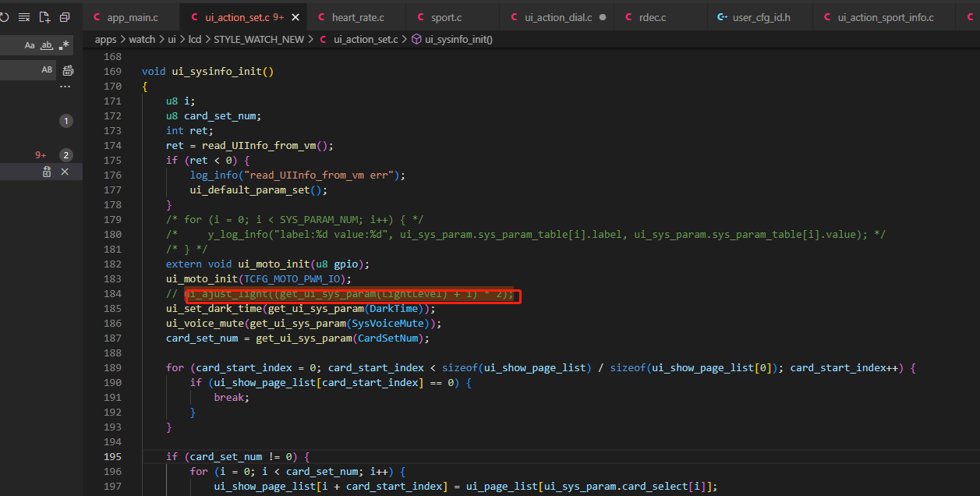Open the ui breadcrumb dropdown

(172, 39)
